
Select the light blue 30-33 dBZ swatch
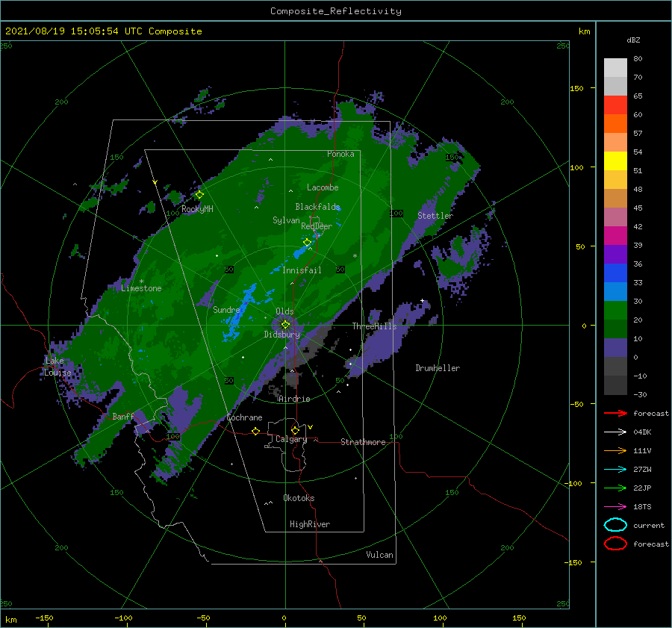coord(615,291)
